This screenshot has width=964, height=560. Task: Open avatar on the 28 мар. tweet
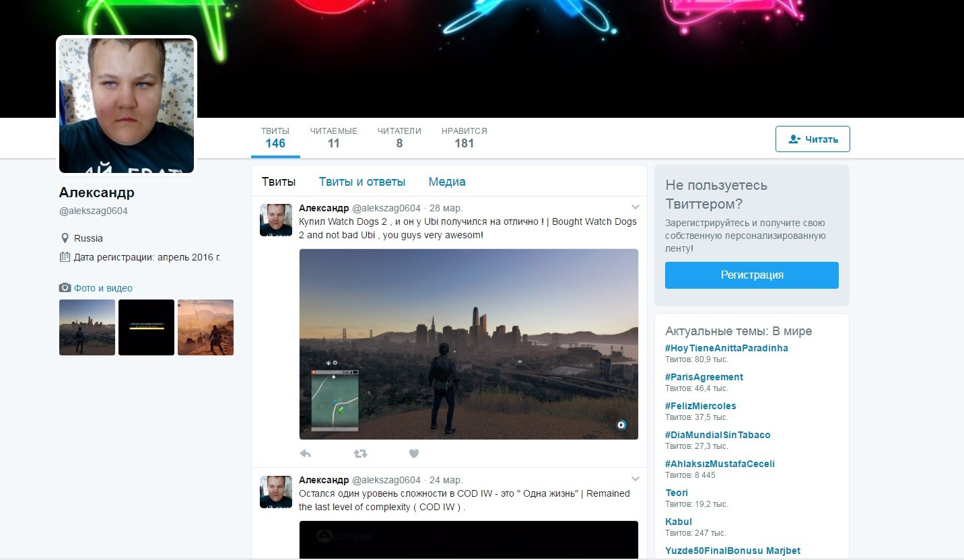tap(276, 220)
